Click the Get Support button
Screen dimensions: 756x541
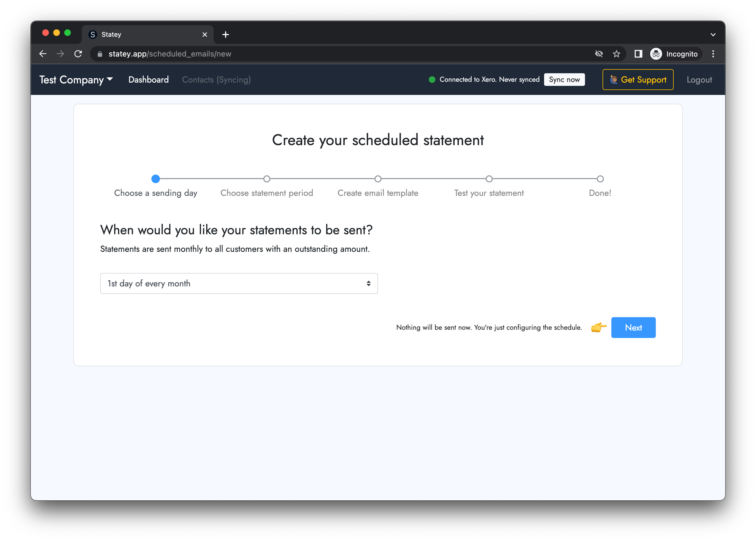[638, 80]
